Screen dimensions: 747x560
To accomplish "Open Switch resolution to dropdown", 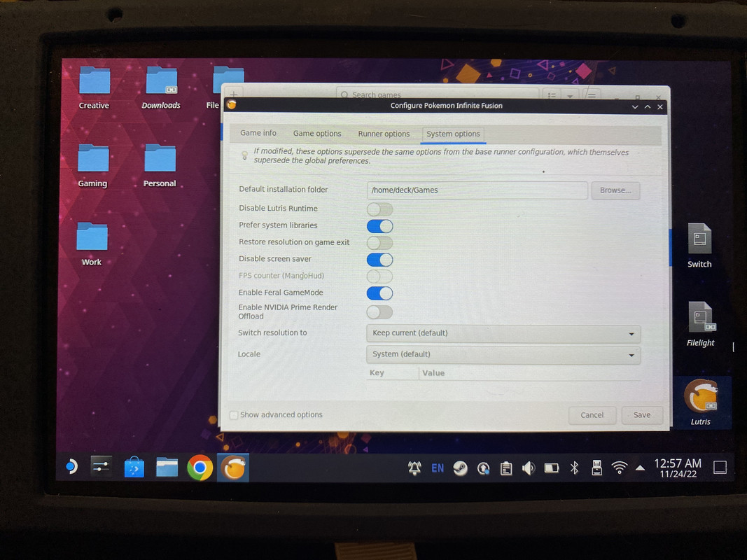I will [x=503, y=333].
